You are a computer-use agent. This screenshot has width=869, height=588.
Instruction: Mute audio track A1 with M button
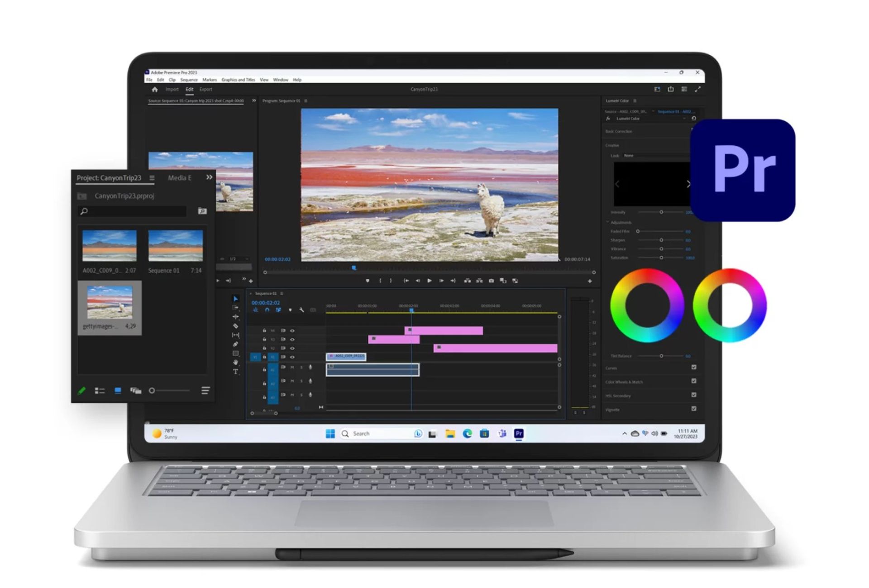click(292, 368)
